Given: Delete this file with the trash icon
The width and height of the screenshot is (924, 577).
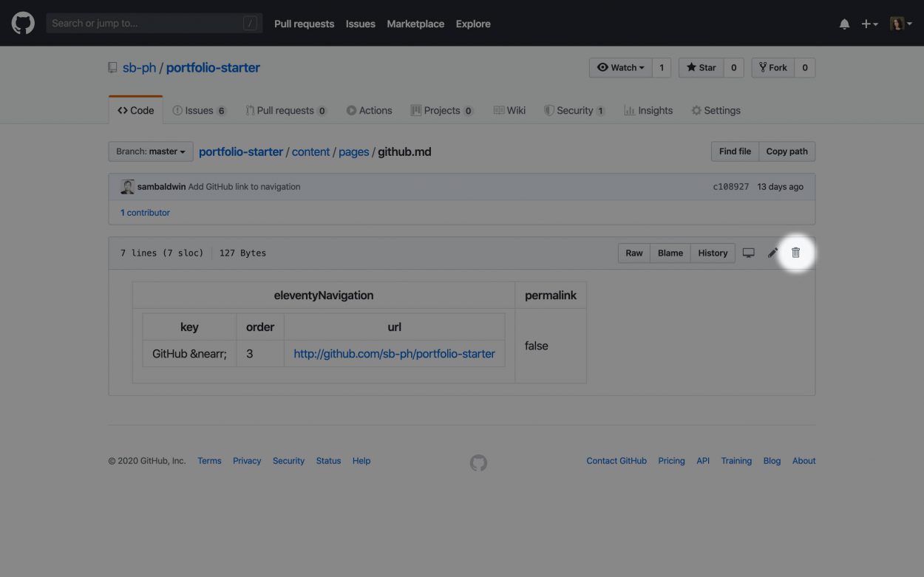Looking at the screenshot, I should click(795, 253).
